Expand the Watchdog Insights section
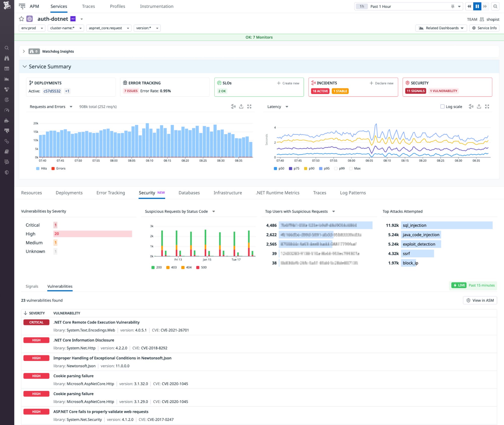This screenshot has width=504, height=425. (24, 51)
